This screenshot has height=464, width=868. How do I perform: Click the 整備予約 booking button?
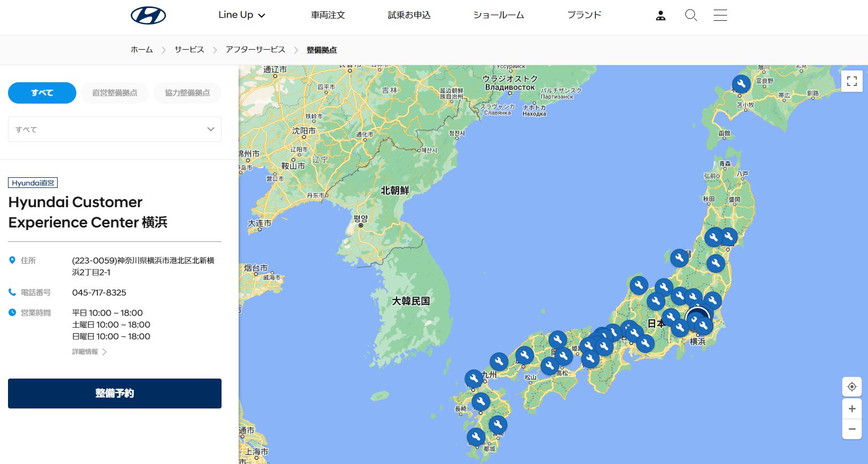[x=115, y=394]
